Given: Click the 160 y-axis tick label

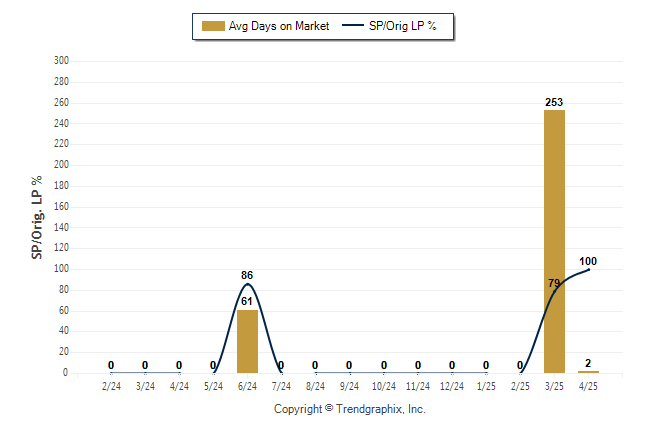Looking at the screenshot, I should click(x=61, y=206).
